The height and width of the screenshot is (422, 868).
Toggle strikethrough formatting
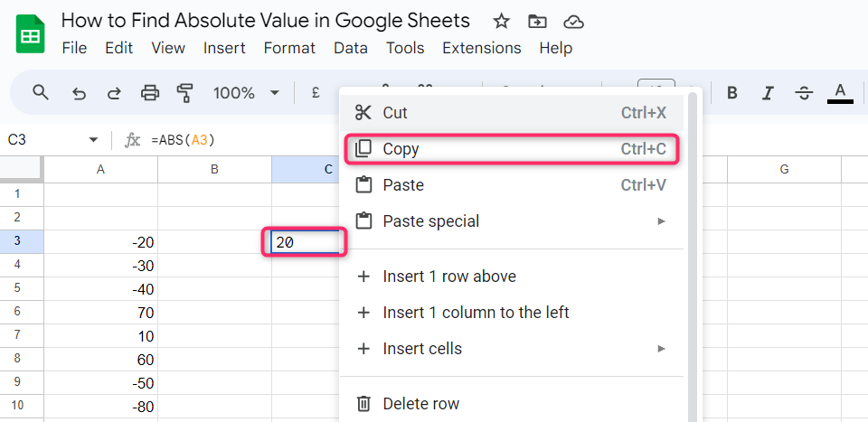coord(804,92)
